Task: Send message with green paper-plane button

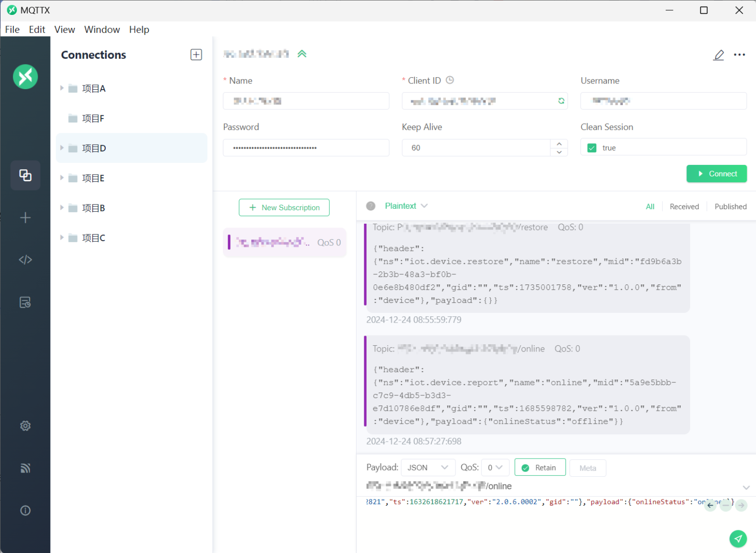Action: (738, 539)
